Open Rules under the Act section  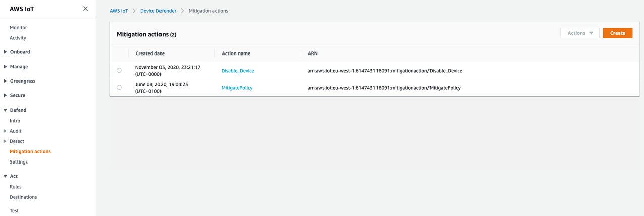coord(16,187)
